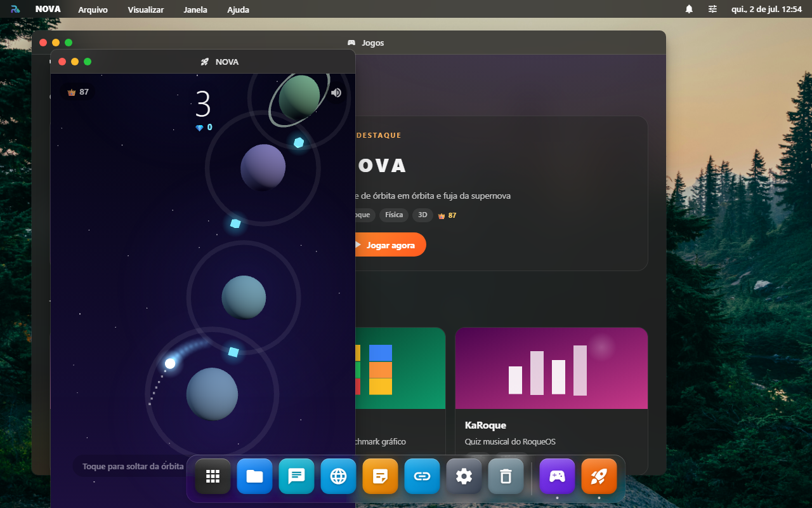Select the Física tag in Jogos

[x=394, y=215]
